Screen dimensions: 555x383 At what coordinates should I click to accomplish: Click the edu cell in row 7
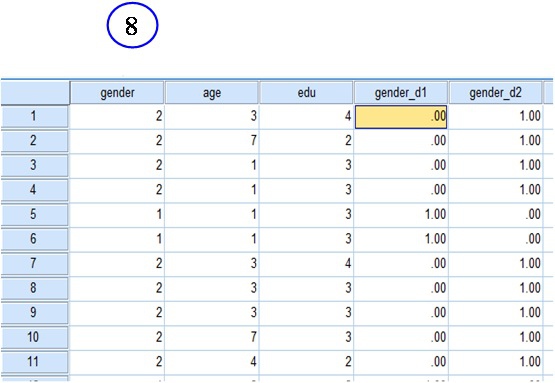(307, 264)
